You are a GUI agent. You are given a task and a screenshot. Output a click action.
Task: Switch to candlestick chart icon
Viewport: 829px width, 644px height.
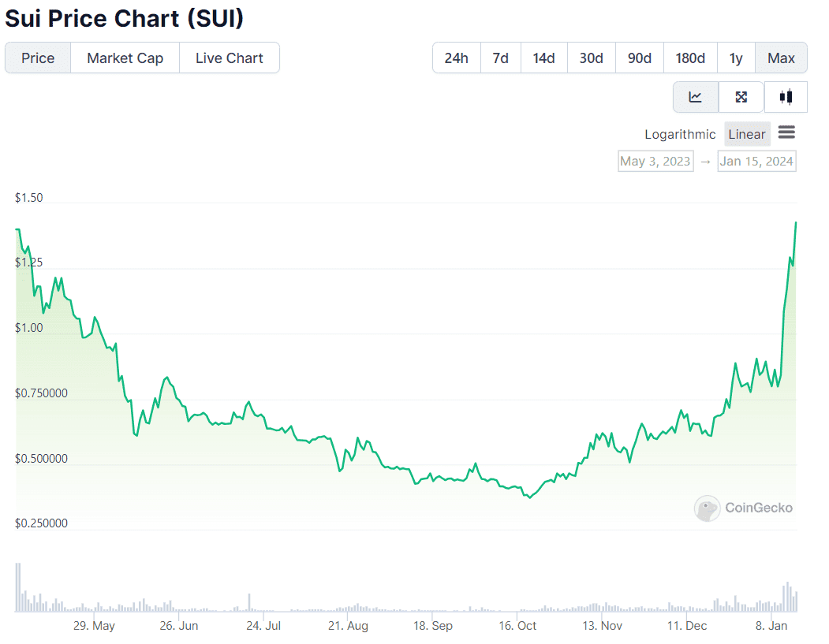(786, 97)
